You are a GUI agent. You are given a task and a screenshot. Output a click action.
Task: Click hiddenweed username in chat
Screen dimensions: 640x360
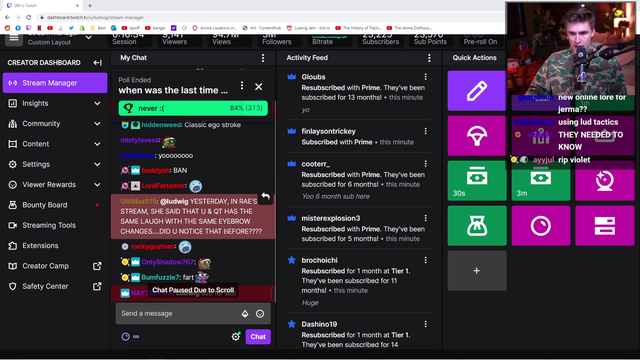click(x=162, y=125)
